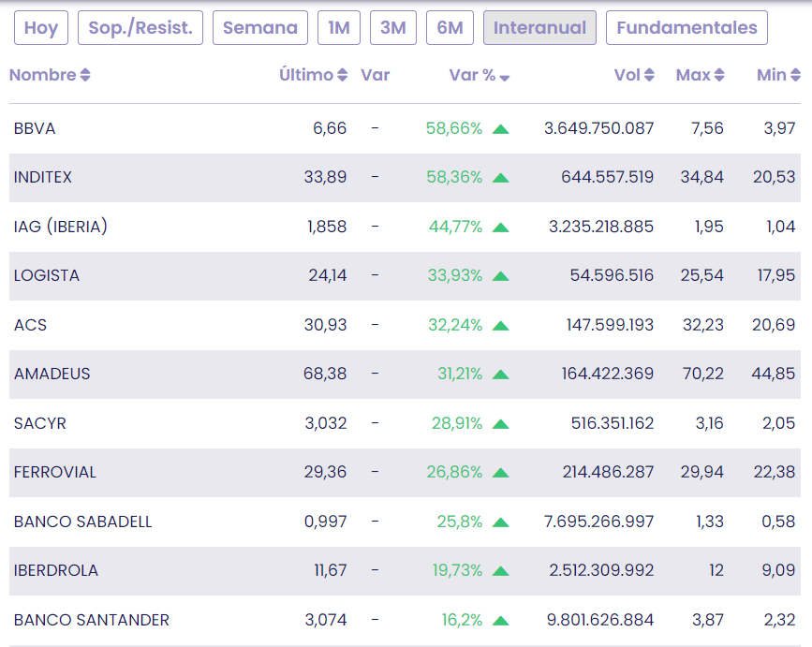Viewport: 812px width, 647px height.
Task: Click the Var column header
Action: click(375, 75)
